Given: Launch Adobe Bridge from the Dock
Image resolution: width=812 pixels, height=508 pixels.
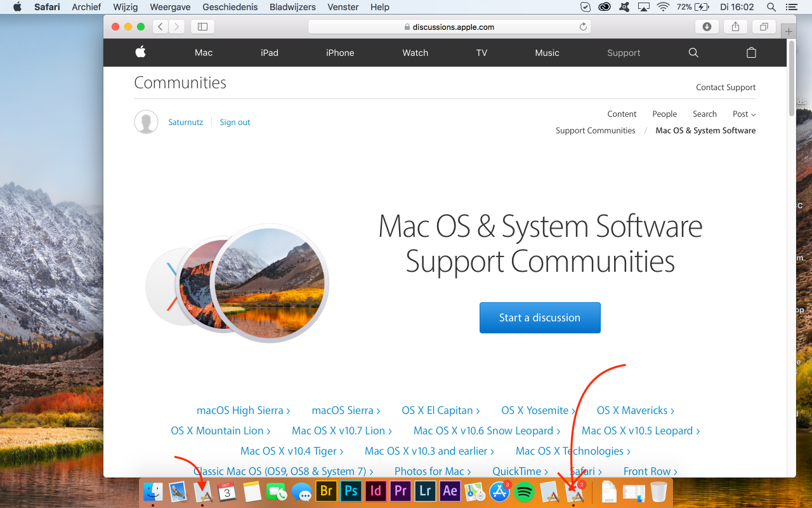Looking at the screenshot, I should pos(326,491).
